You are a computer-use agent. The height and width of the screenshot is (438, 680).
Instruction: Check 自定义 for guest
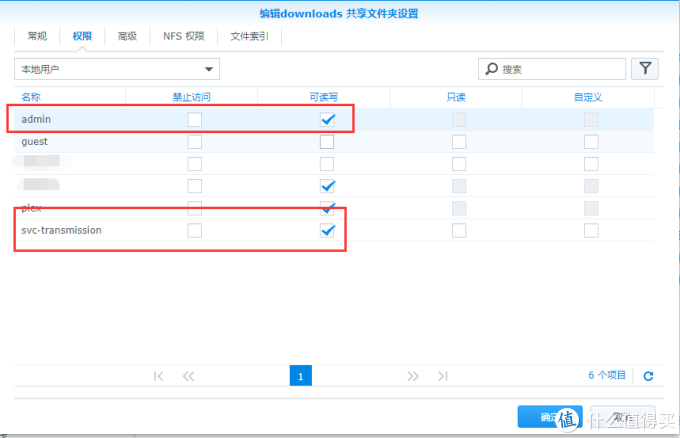592,142
